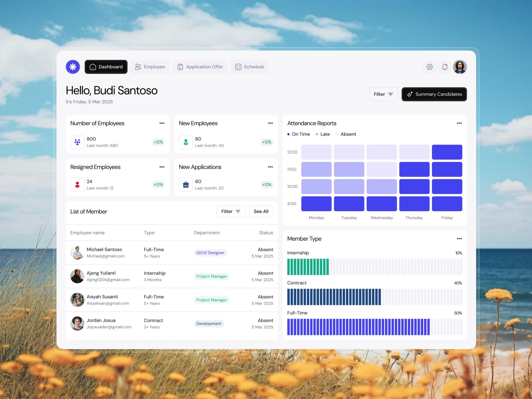Click See All in List of Member

pyautogui.click(x=261, y=211)
